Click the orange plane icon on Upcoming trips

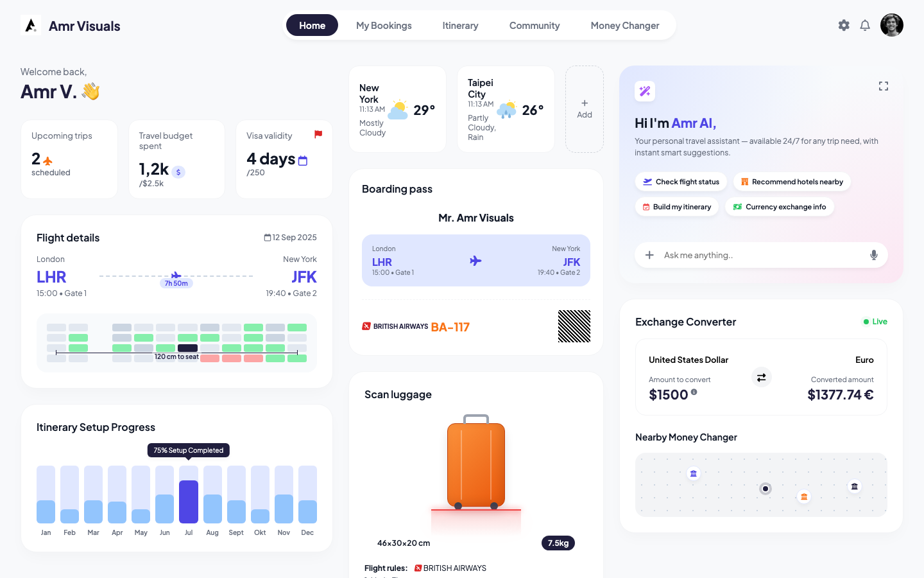pyautogui.click(x=47, y=161)
